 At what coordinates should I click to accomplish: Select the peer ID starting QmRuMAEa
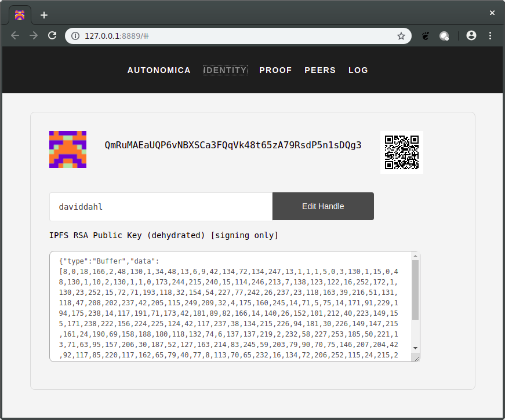tap(233, 145)
